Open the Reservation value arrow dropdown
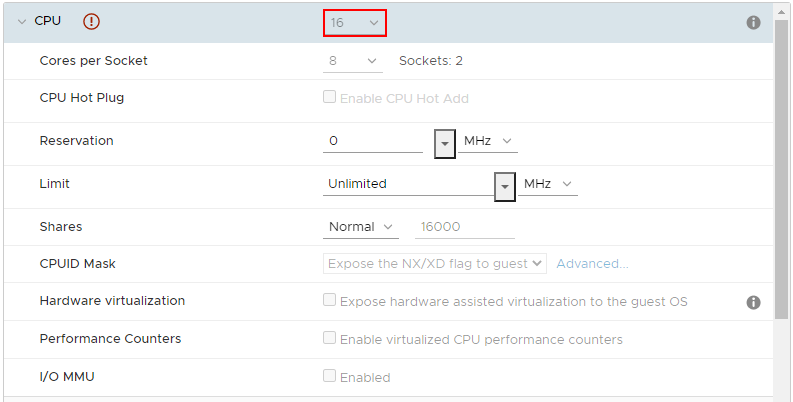The image size is (793, 402). coord(445,143)
